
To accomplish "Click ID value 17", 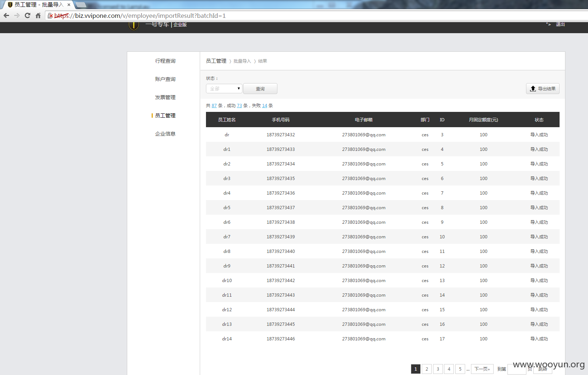I will (x=442, y=339).
